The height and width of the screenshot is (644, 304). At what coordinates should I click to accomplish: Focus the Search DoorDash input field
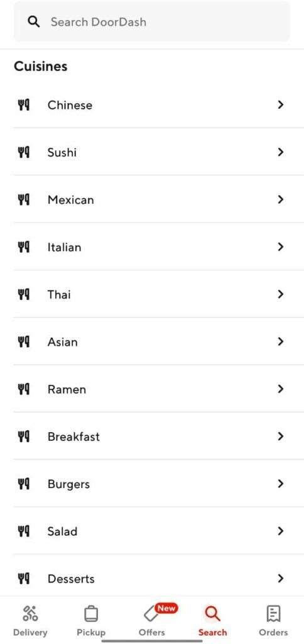(x=152, y=22)
